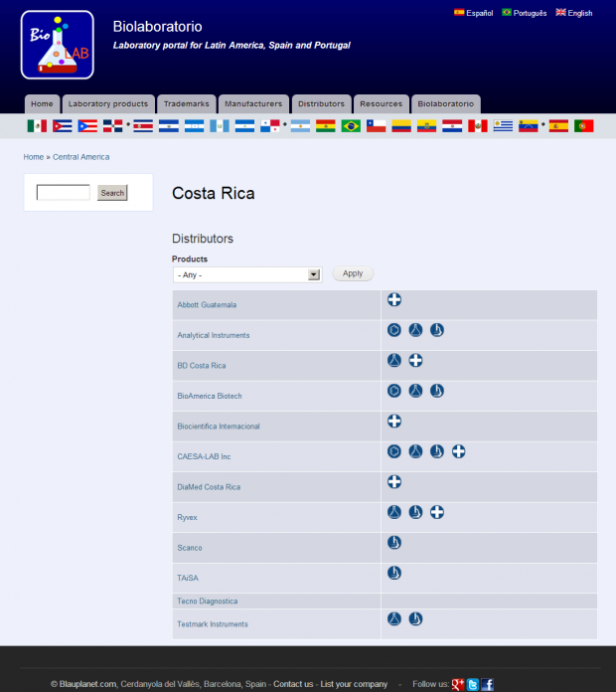Select the Venezuela flag
This screenshot has width=616, height=692.
pos(529,126)
